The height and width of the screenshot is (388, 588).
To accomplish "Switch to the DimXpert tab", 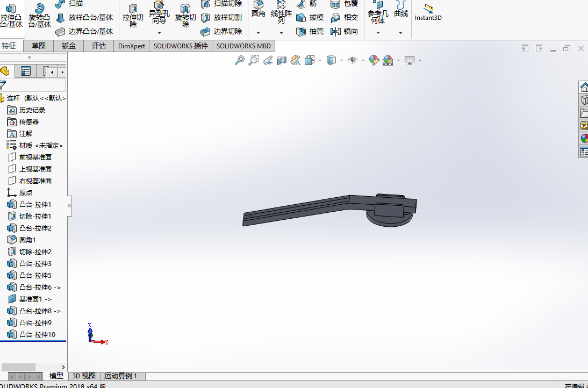I will [132, 46].
